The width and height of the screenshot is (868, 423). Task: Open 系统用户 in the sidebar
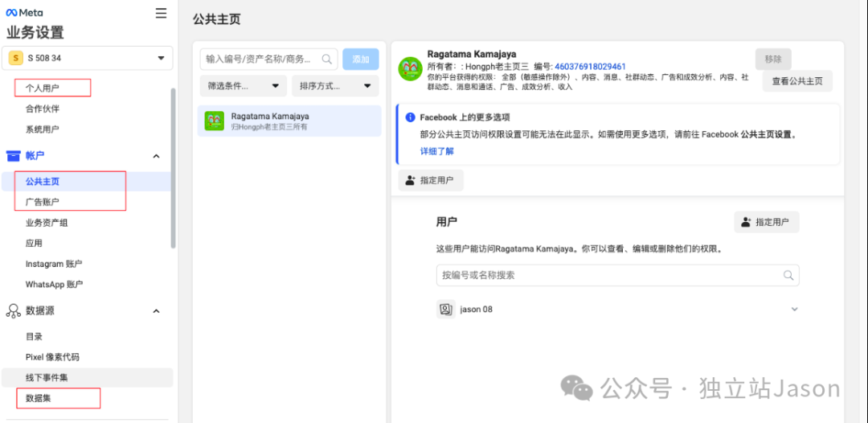tap(42, 129)
